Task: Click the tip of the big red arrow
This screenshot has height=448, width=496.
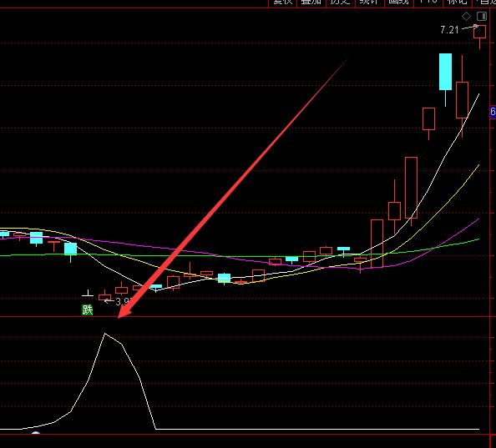Action: (119, 318)
